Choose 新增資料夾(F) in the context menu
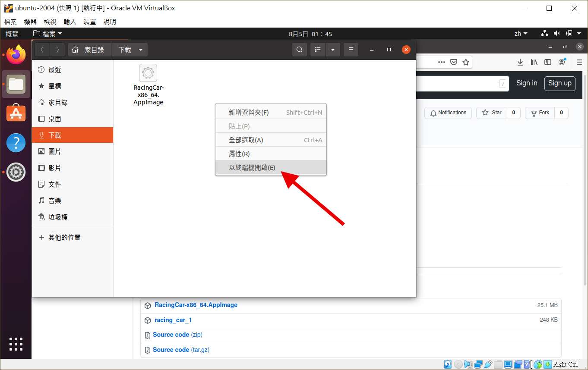This screenshot has height=370, width=588. pyautogui.click(x=249, y=113)
